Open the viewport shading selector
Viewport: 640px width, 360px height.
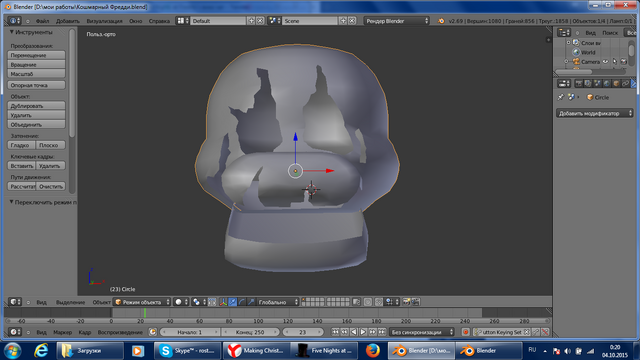182,302
